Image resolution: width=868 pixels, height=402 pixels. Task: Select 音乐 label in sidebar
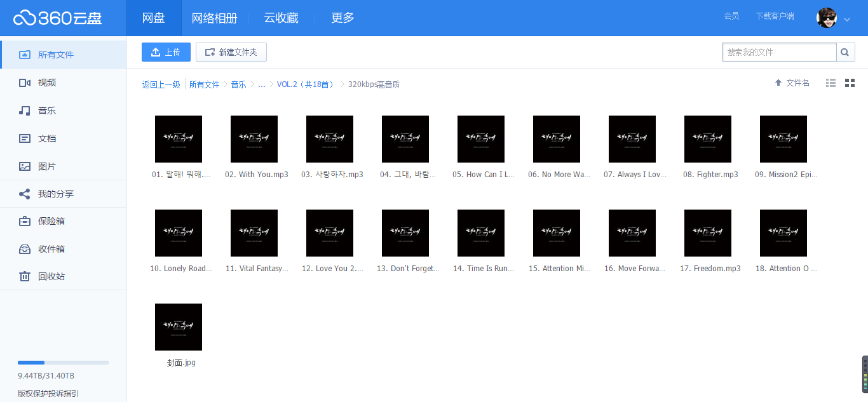click(x=47, y=111)
